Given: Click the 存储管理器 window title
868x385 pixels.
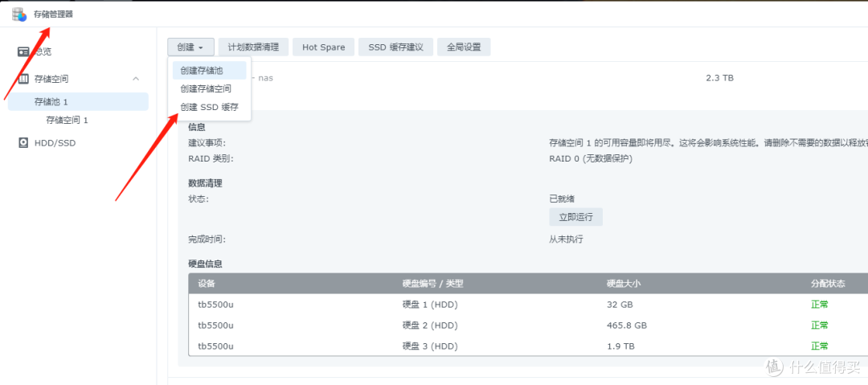Looking at the screenshot, I should pyautogui.click(x=53, y=14).
